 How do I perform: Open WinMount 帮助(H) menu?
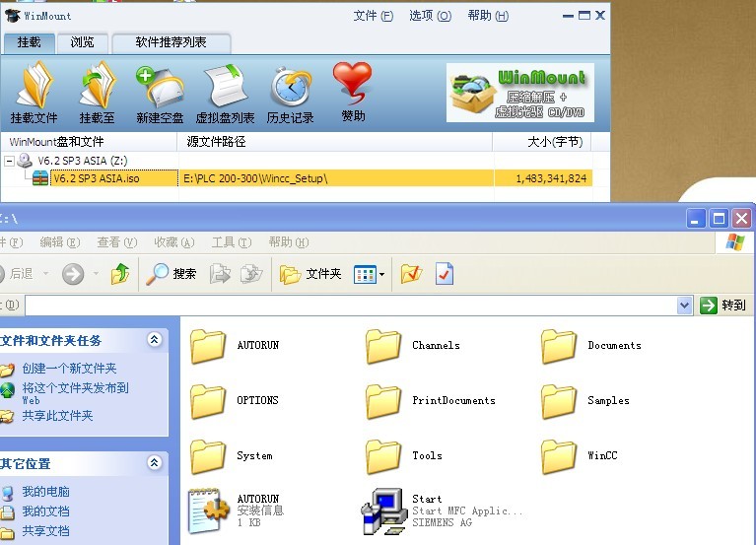[488, 16]
